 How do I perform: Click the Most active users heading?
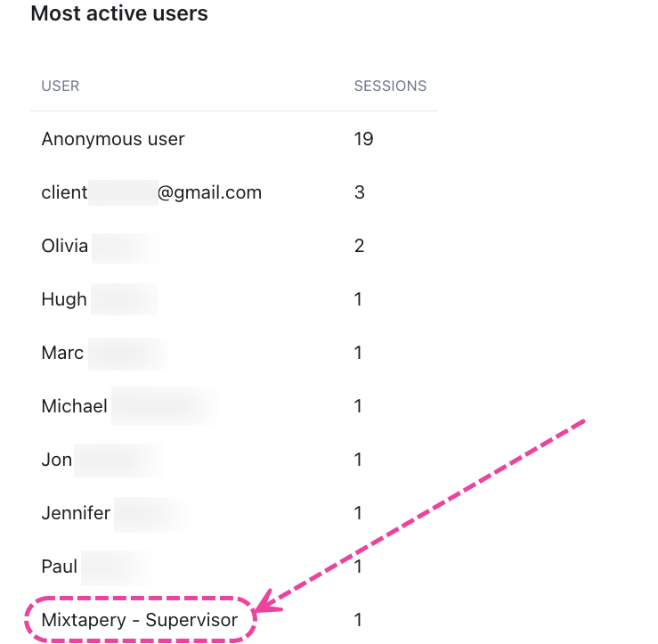coord(119,13)
